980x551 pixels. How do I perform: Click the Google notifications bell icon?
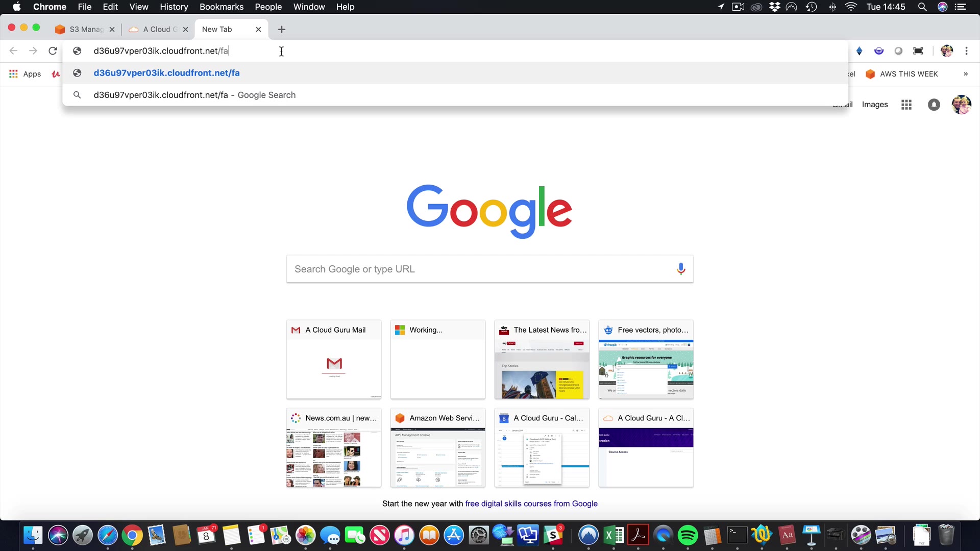(934, 105)
